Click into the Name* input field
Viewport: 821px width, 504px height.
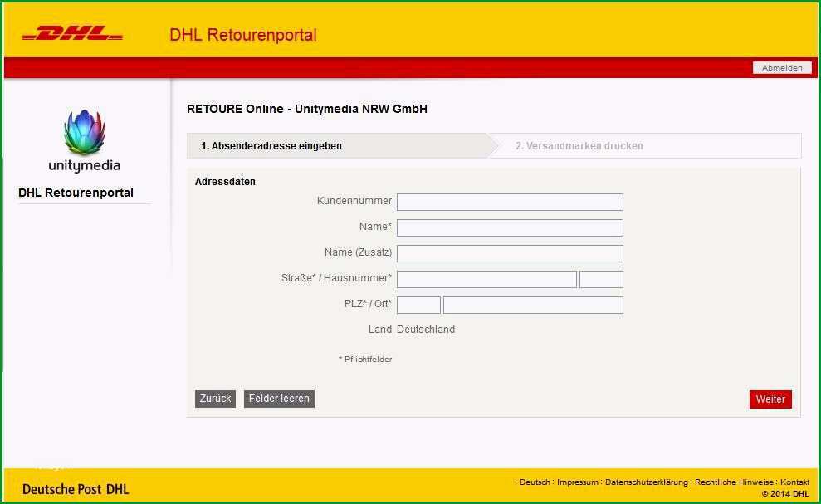point(510,228)
